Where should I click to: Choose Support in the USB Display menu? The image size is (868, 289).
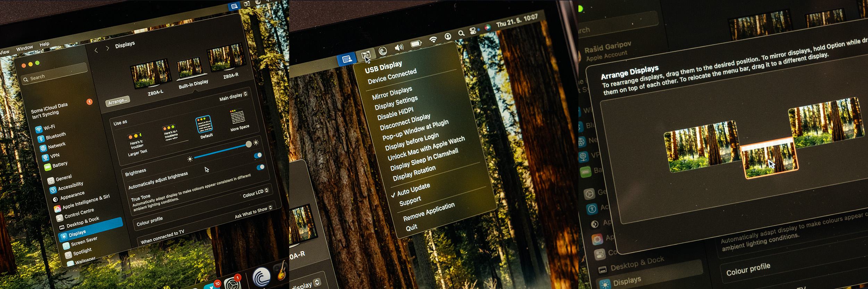[x=410, y=201]
